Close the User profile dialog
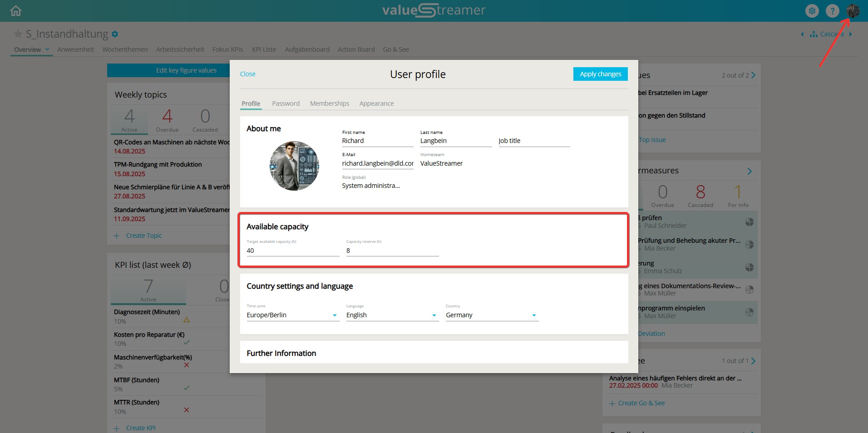The width and height of the screenshot is (868, 433). pyautogui.click(x=247, y=74)
